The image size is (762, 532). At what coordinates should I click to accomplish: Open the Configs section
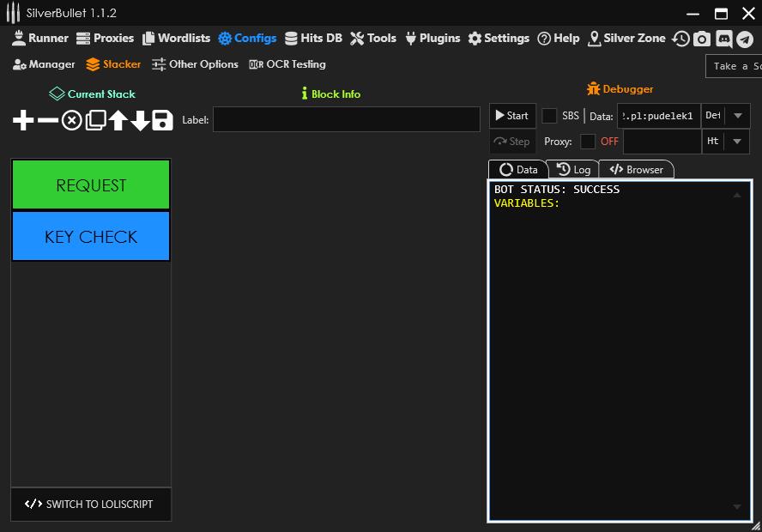(x=247, y=38)
